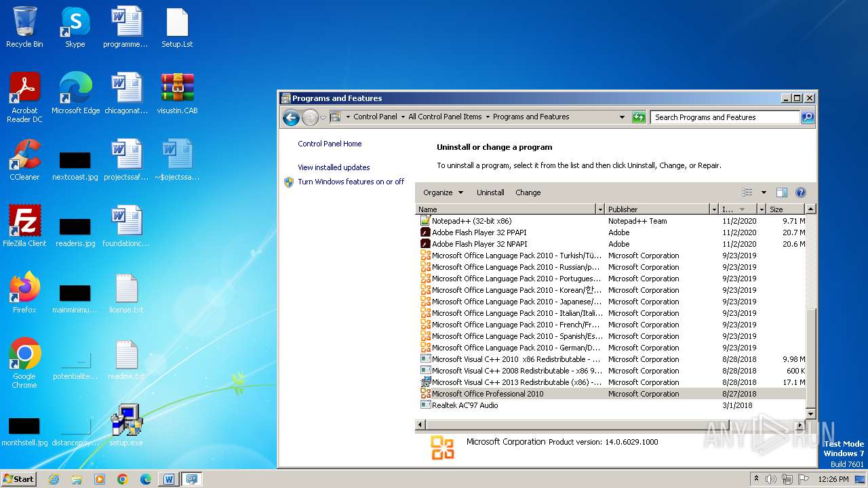The height and width of the screenshot is (488, 868).
Task: Select the readme.txt file icon
Action: [127, 359]
